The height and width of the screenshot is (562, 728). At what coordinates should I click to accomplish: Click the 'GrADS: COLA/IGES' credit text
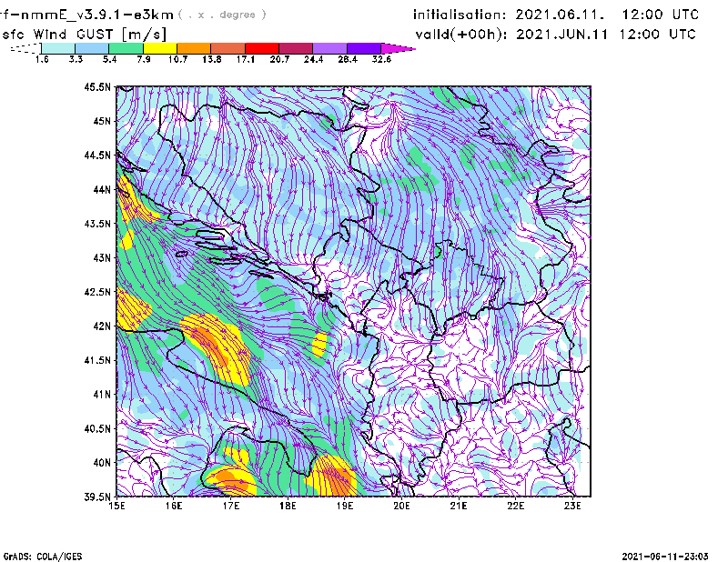[x=43, y=557]
